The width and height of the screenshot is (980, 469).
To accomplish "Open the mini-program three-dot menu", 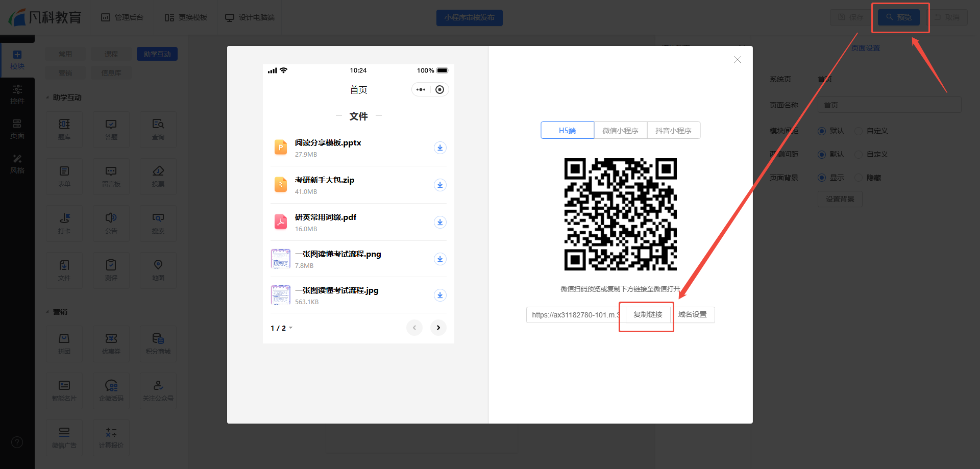I will (421, 90).
